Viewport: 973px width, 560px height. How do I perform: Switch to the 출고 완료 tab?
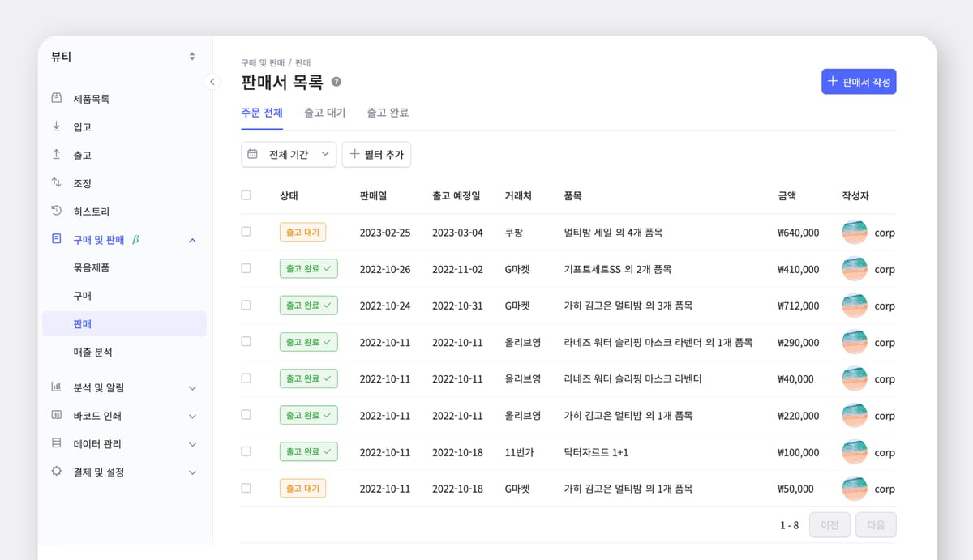coord(387,113)
